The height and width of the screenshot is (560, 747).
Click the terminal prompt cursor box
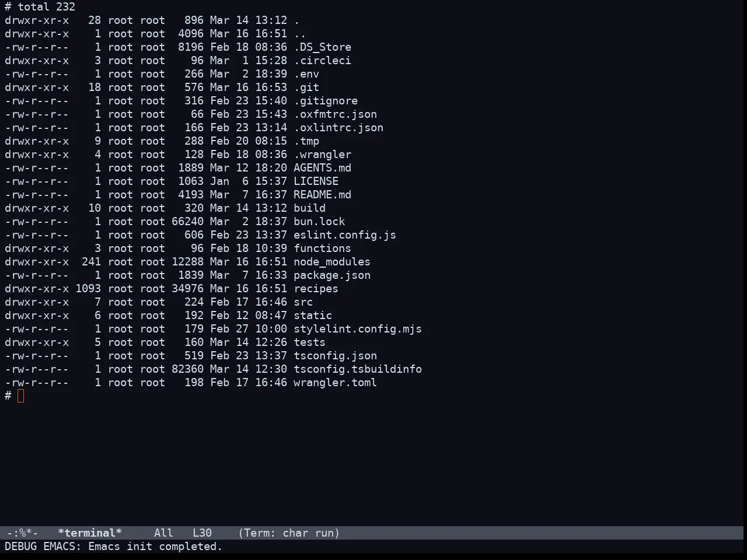pyautogui.click(x=21, y=396)
